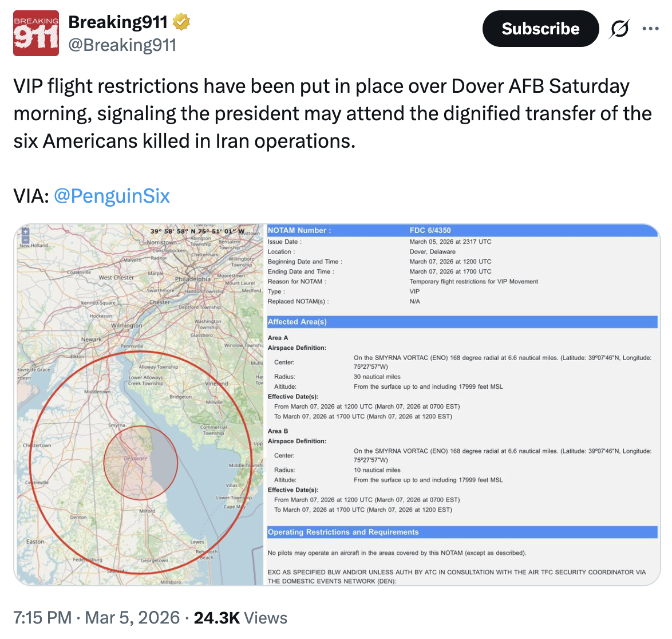672x639 pixels.
Task: Click the map coordinates readout
Action: (x=197, y=231)
